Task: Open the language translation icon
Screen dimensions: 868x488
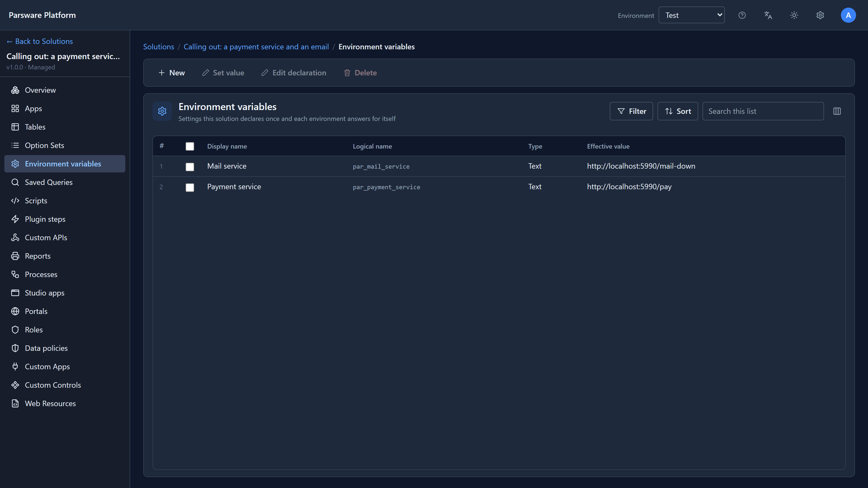Action: 768,15
